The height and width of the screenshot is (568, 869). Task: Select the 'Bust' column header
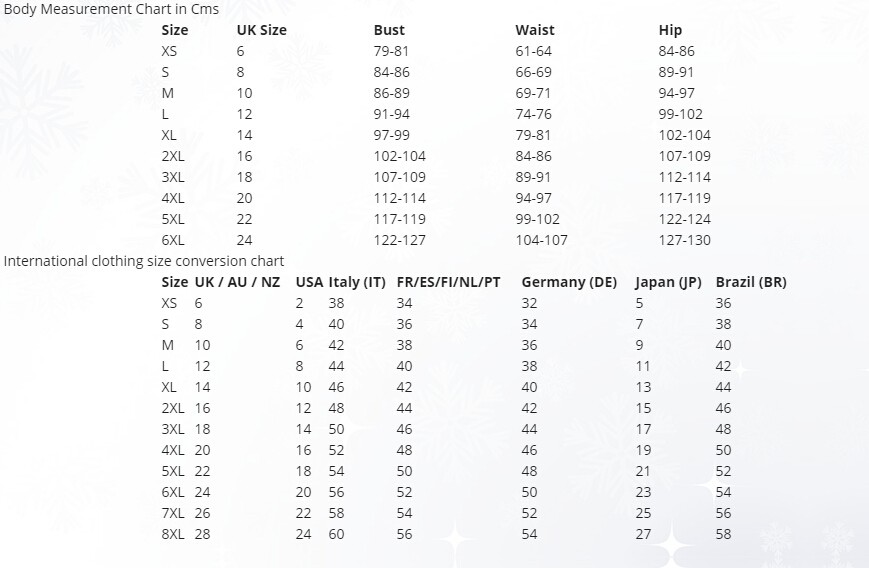click(389, 30)
